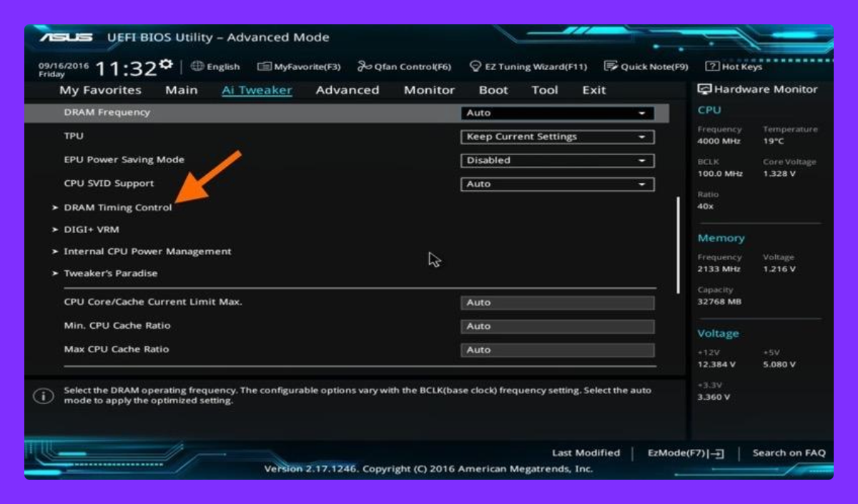Open Search on FAQ
Viewport: 858px width, 504px height.
789,453
